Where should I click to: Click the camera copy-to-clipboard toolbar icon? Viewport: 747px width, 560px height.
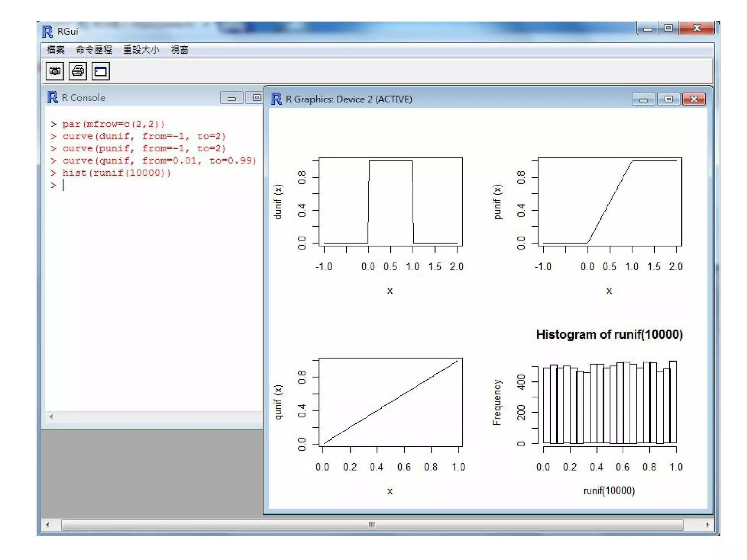tap(55, 71)
